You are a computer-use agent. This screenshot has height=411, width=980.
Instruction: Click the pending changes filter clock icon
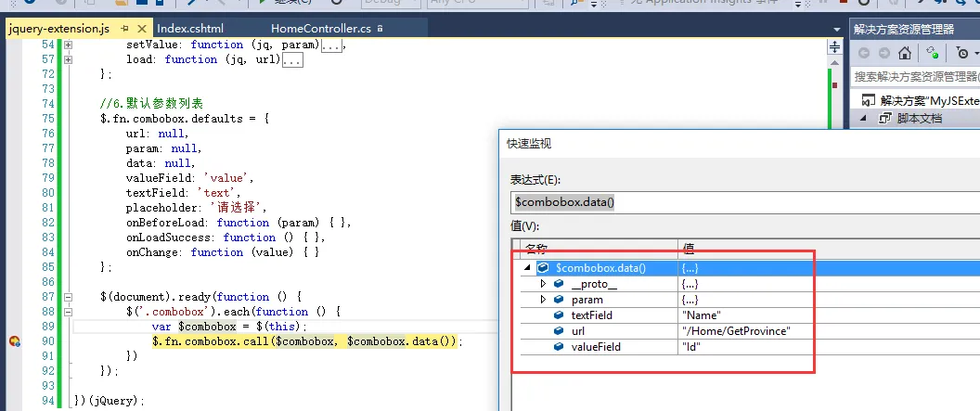click(x=963, y=53)
